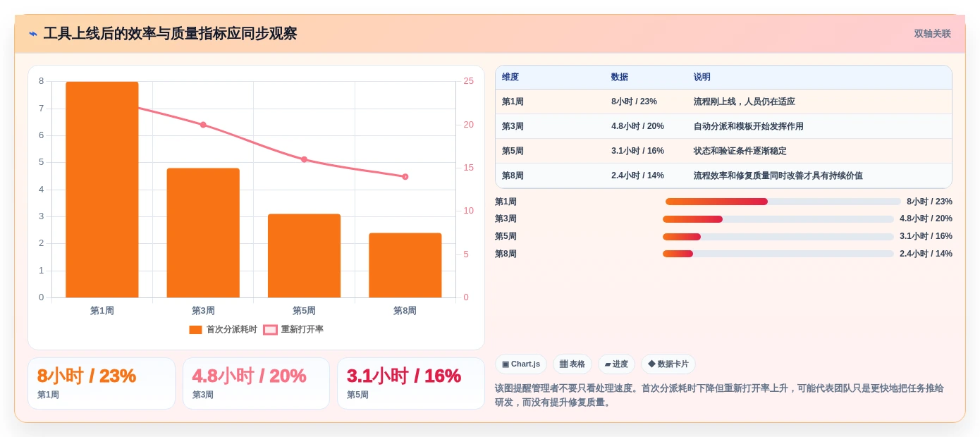Click the 第8周 orange bar in chart
Image resolution: width=980 pixels, height=437 pixels.
pyautogui.click(x=405, y=265)
